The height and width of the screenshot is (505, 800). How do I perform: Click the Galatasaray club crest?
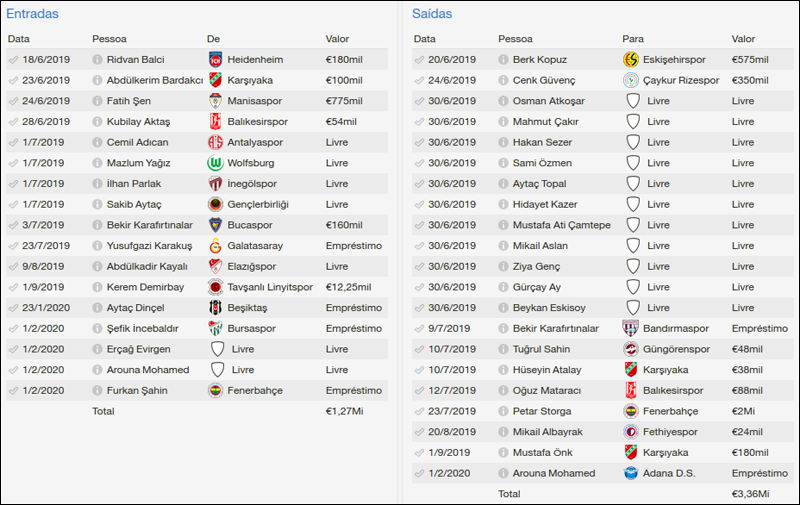coord(215,246)
